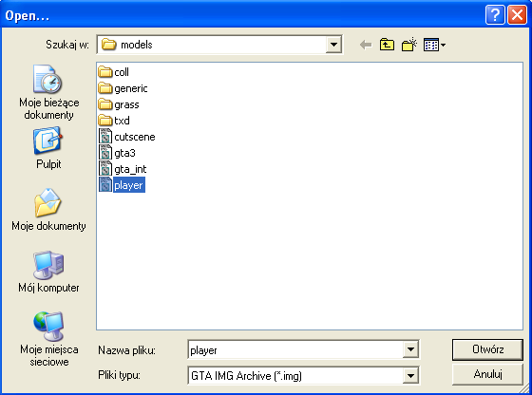Viewport: 532px width, 395px height.
Task: Select the gta_int archive file
Action: click(x=123, y=169)
